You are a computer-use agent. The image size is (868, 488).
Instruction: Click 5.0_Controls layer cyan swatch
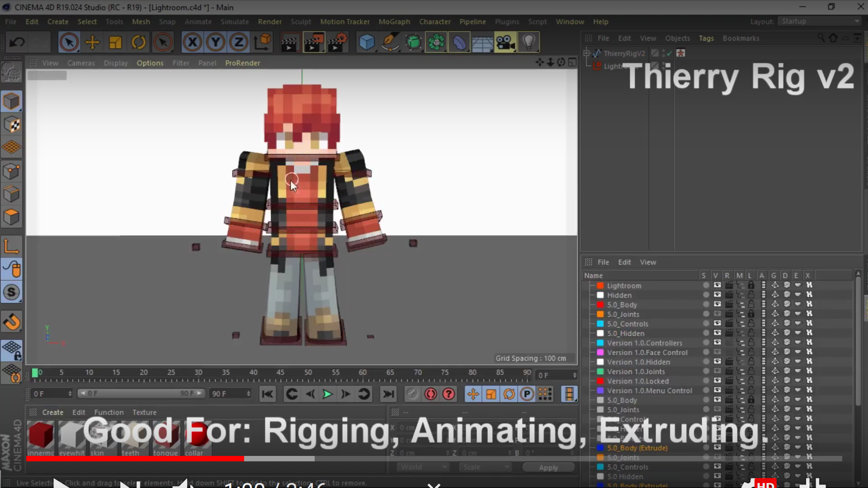(600, 324)
